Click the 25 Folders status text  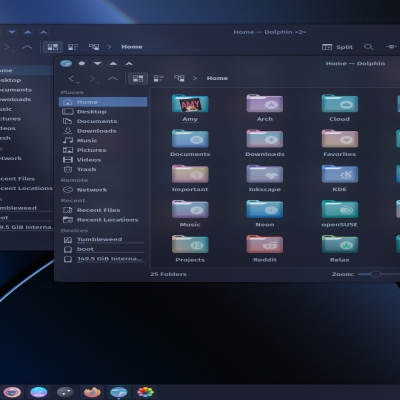point(168,274)
